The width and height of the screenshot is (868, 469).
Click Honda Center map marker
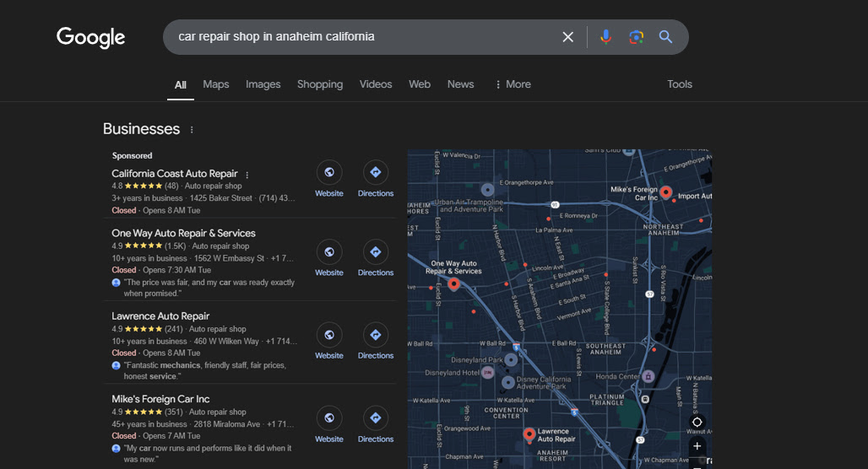click(648, 377)
